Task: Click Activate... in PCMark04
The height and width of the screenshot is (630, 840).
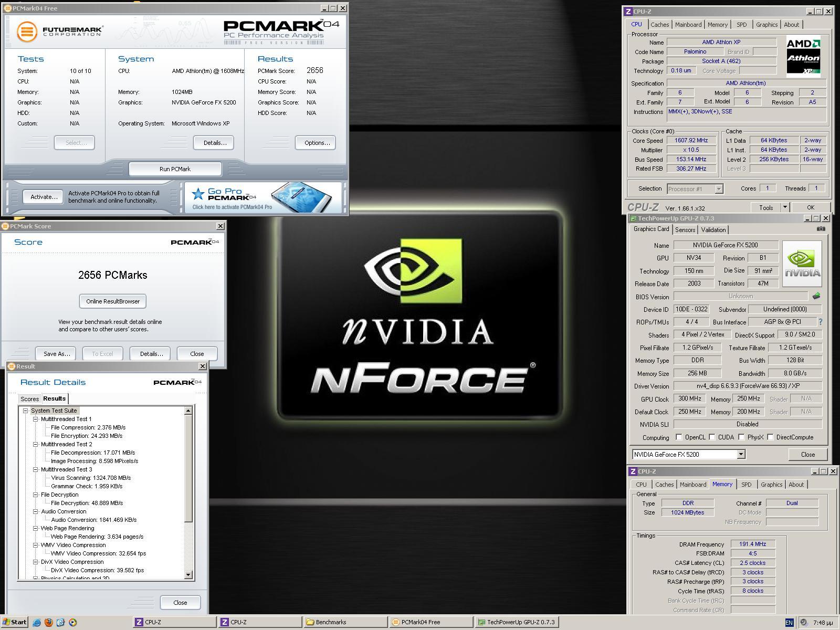Action: pyautogui.click(x=44, y=197)
